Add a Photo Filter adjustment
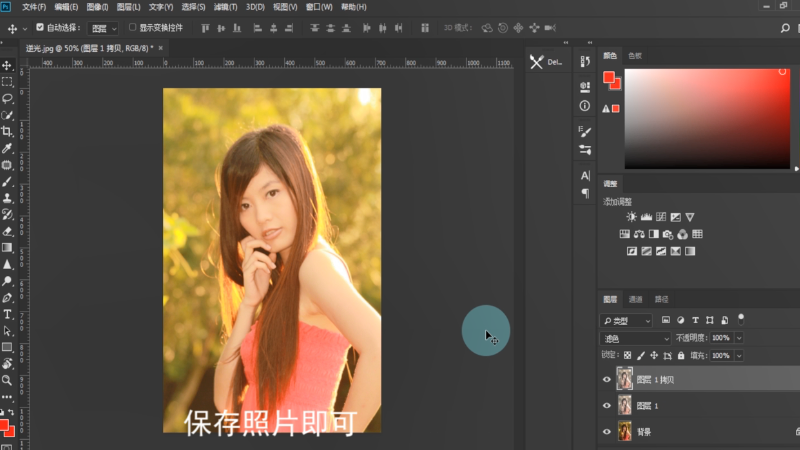The image size is (800, 450). coord(668,234)
